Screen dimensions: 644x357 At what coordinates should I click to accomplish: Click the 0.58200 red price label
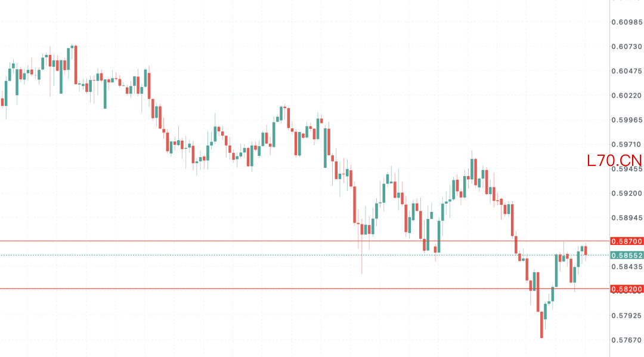(x=627, y=289)
